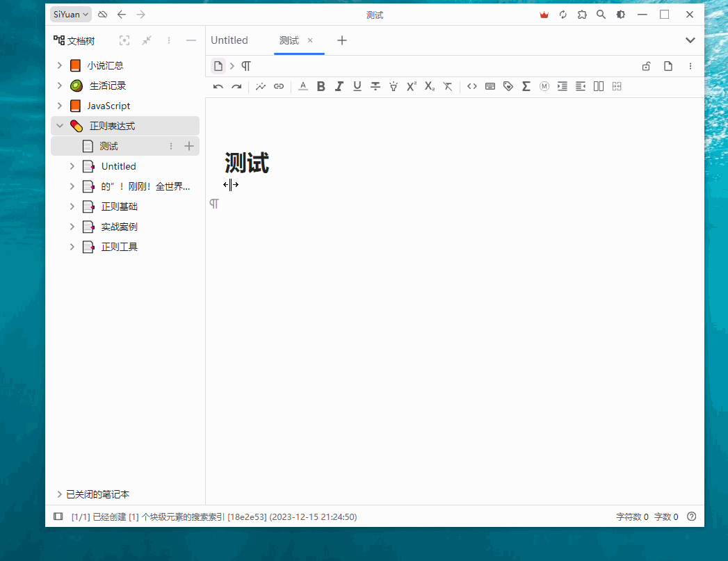Open global search via the magnifier icon

601,14
